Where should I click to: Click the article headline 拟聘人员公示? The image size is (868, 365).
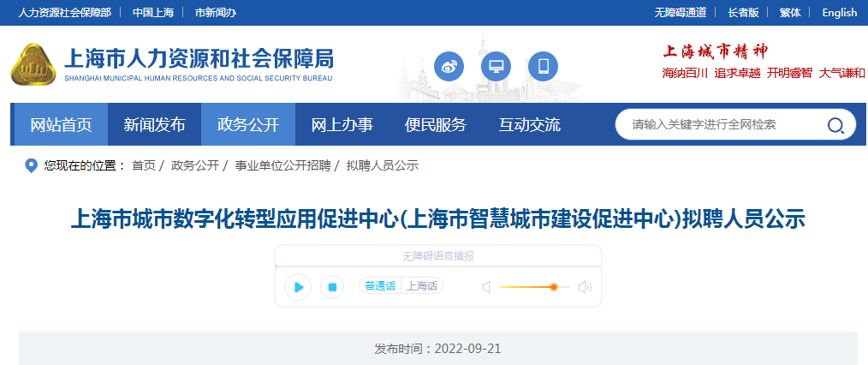438,218
